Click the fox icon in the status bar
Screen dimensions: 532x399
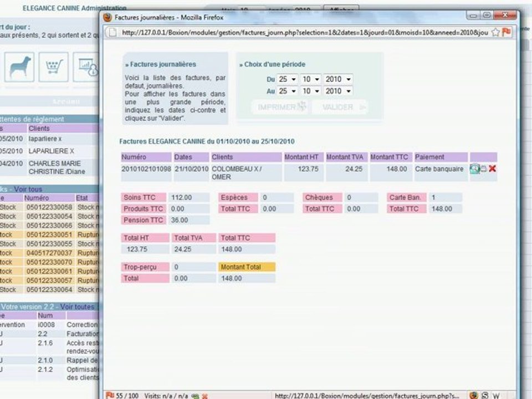(474, 395)
